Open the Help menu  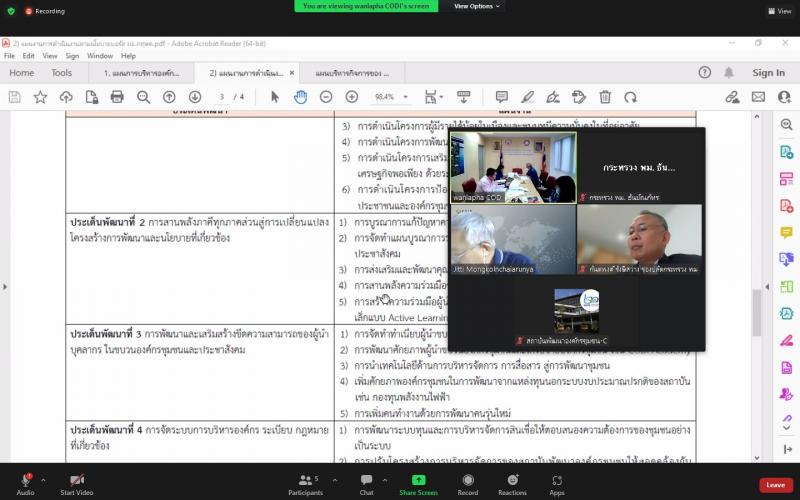(x=128, y=56)
